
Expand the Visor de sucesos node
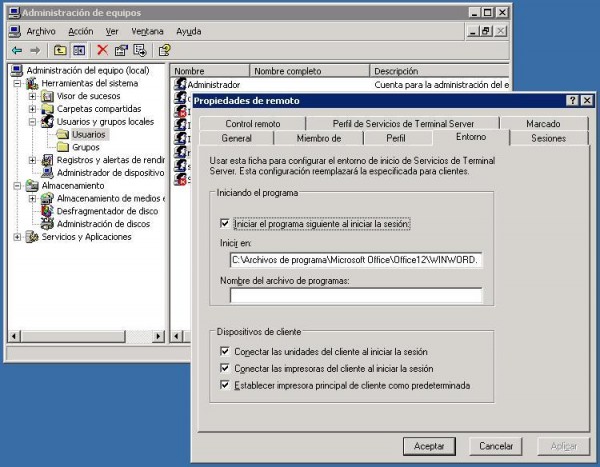[x=33, y=96]
